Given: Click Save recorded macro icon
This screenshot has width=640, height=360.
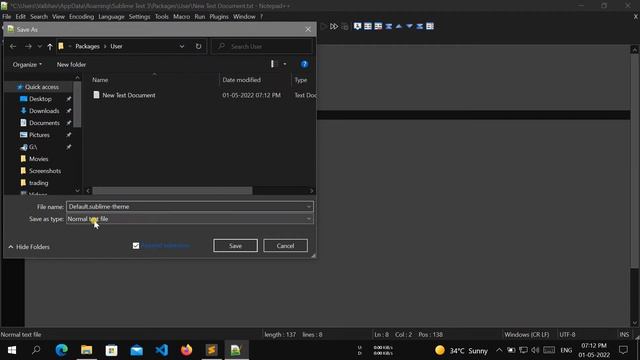Looking at the screenshot, I should (345, 26).
